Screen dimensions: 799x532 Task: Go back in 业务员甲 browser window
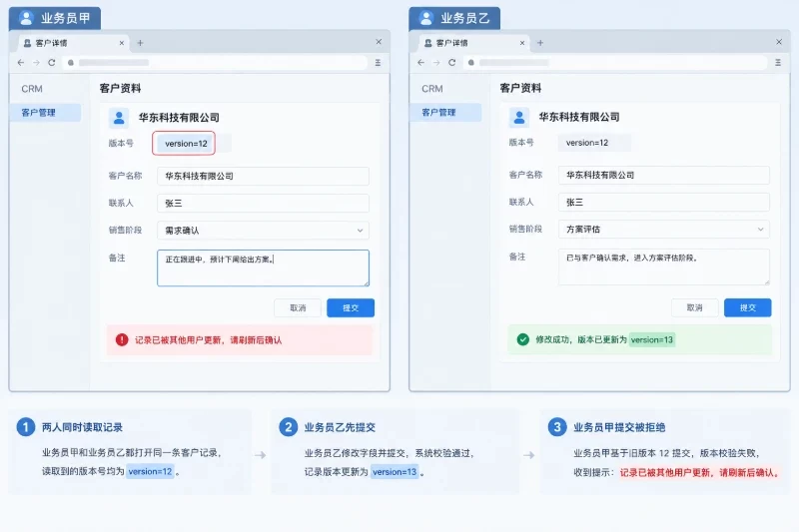[21, 63]
